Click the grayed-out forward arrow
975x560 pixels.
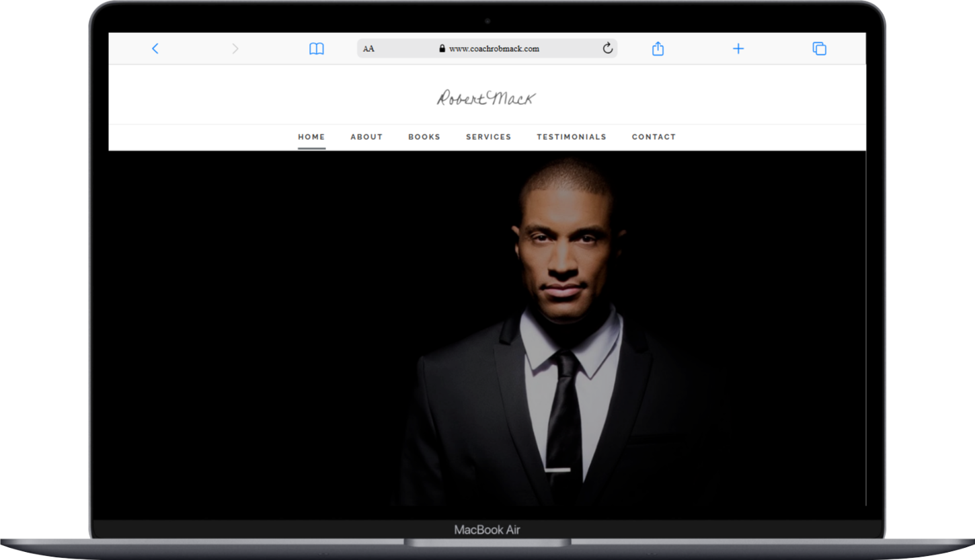tap(235, 48)
